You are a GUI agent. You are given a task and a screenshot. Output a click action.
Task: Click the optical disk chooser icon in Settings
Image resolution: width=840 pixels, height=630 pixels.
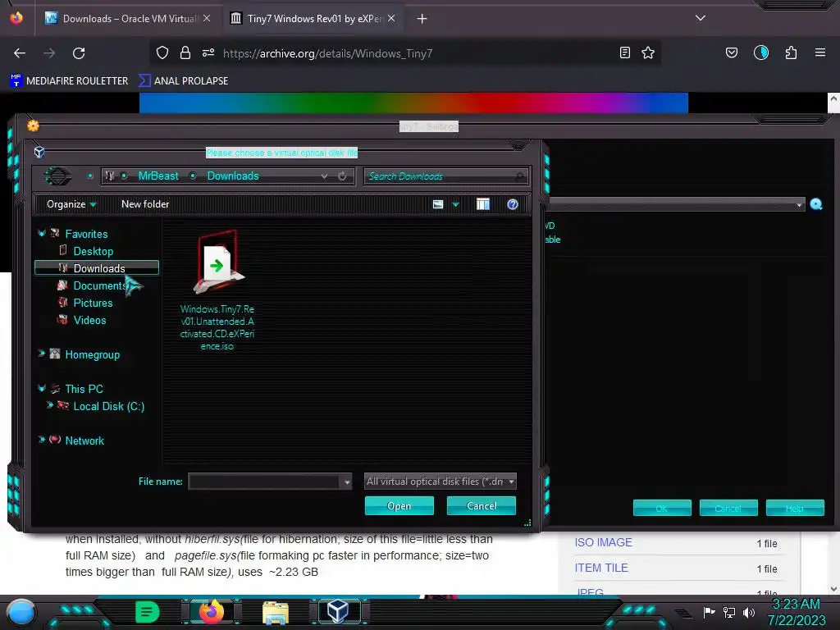(x=816, y=204)
